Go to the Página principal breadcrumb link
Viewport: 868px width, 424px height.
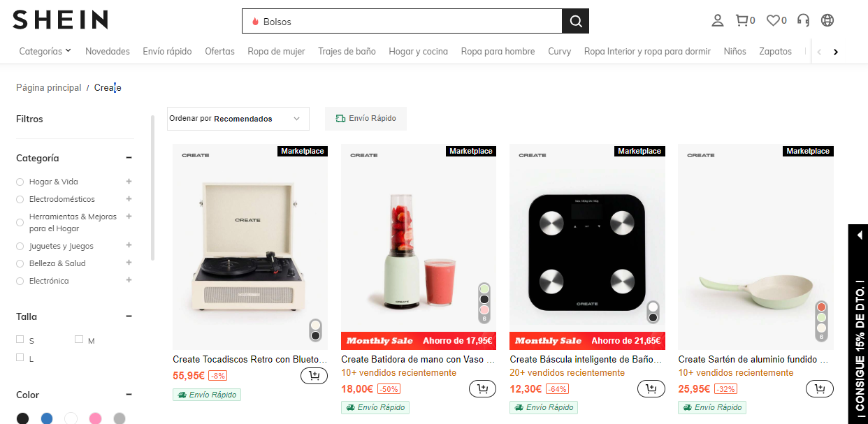click(48, 88)
